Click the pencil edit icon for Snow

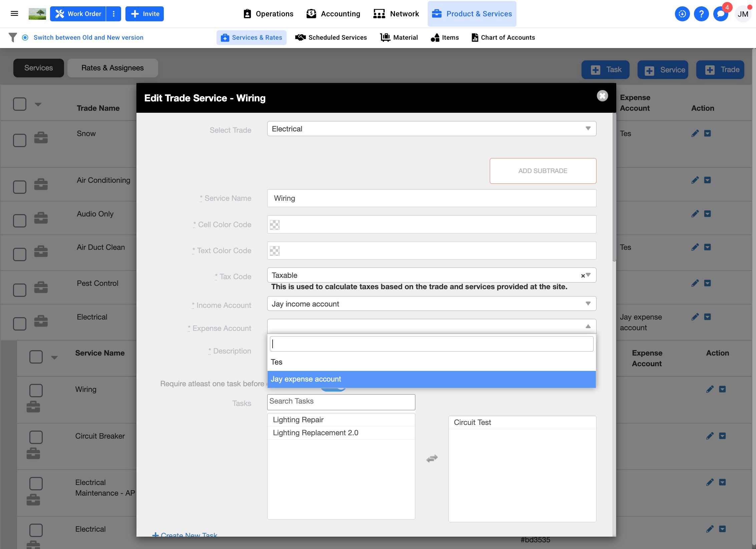pos(695,133)
